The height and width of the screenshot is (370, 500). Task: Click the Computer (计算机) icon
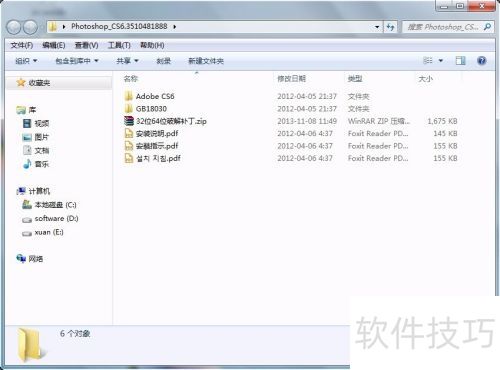pos(21,191)
